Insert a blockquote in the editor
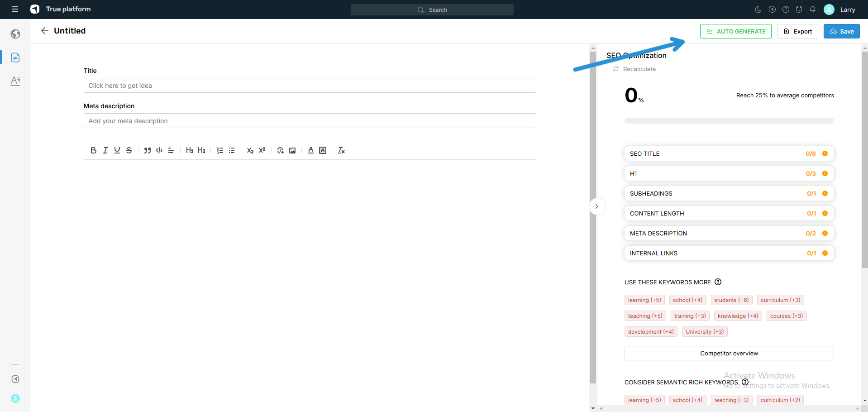Viewport: 868px width, 412px height. (147, 150)
